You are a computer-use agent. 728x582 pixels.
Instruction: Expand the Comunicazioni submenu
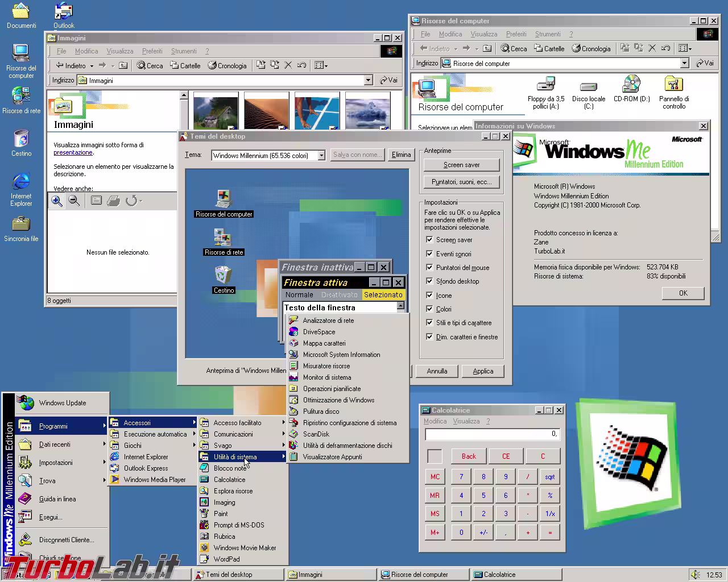[x=243, y=434]
